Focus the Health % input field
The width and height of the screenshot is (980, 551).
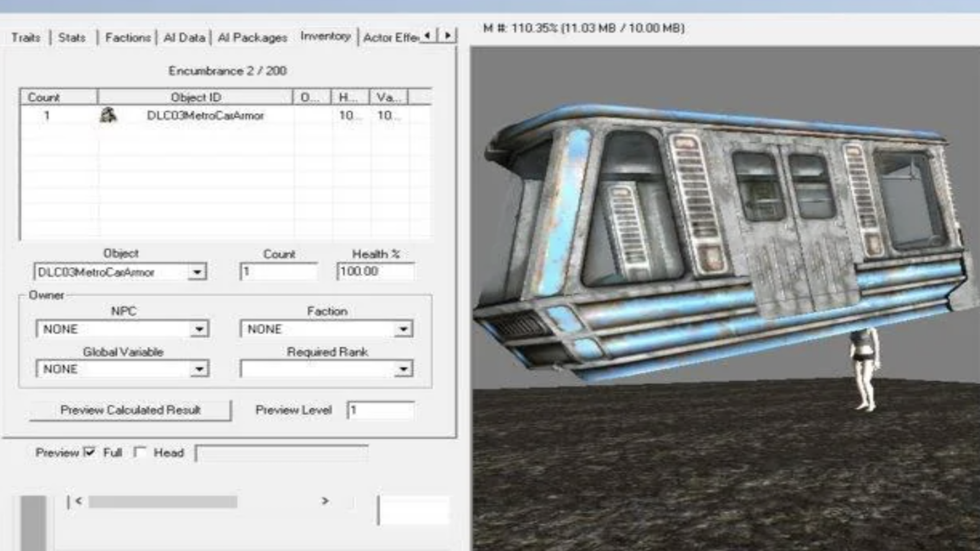coord(376,272)
